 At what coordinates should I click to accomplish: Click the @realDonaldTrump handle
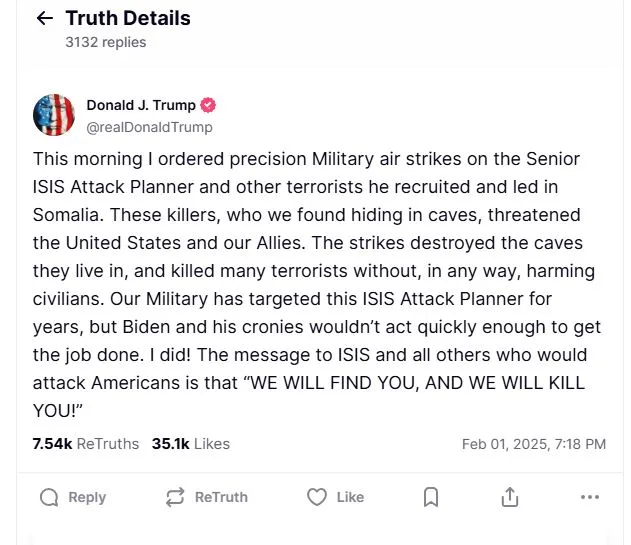click(x=149, y=127)
